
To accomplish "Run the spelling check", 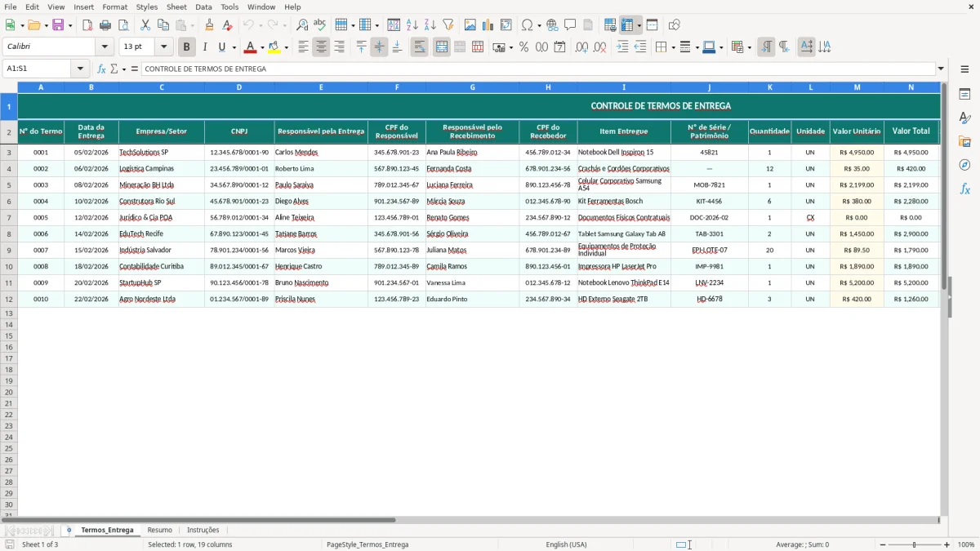I will 320,25.
